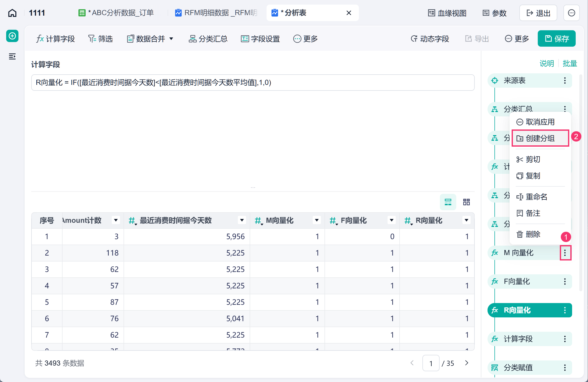588x382 pixels.
Task: Click the 动态字段 dynamic field tool
Action: [x=430, y=39]
